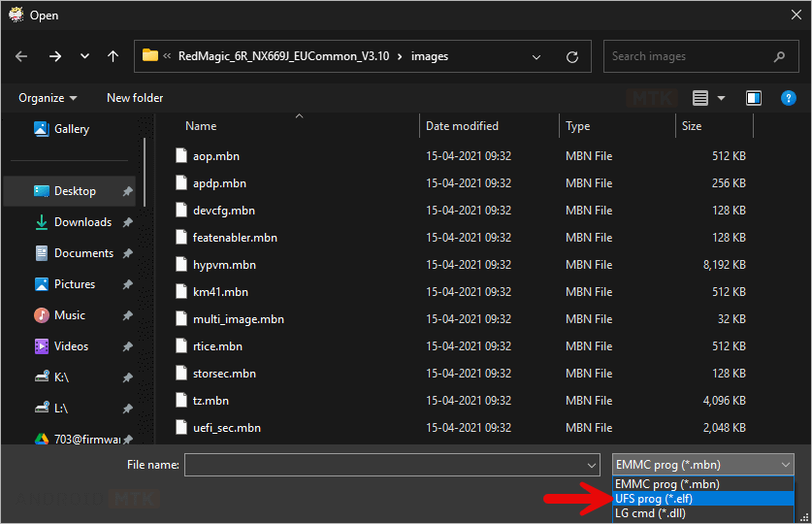The image size is (812, 524).
Task: Click the change view layout icon
Action: pyautogui.click(x=700, y=98)
